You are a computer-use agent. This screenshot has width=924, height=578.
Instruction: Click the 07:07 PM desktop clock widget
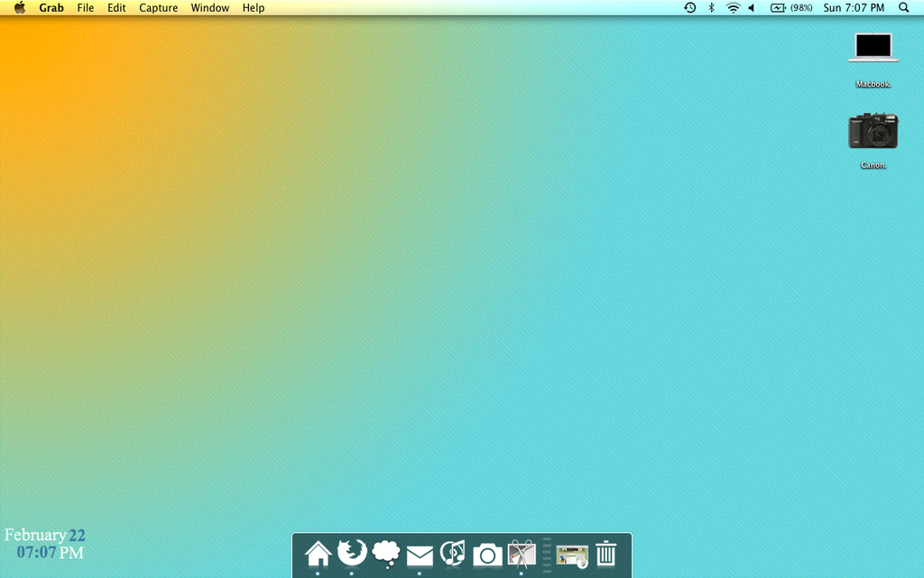[51, 553]
